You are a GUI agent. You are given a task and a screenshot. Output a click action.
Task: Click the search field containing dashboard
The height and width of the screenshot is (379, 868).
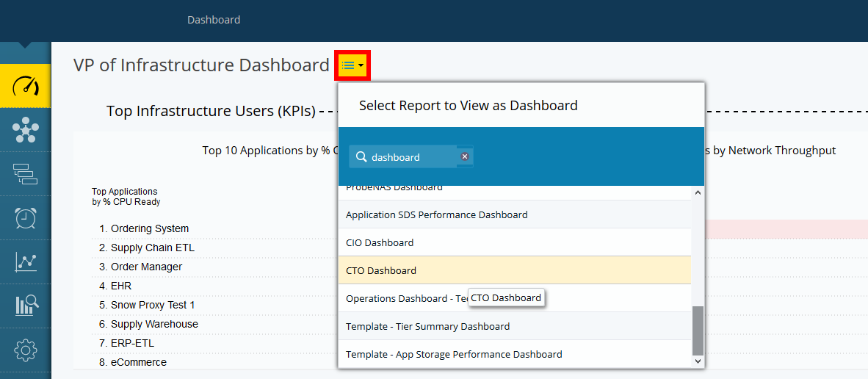click(x=411, y=156)
